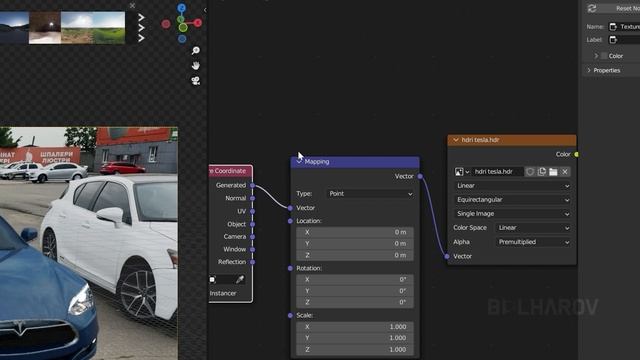Screen dimensions: 640x360
Task: Click the hdri node Vector input socket
Action: [447, 256]
